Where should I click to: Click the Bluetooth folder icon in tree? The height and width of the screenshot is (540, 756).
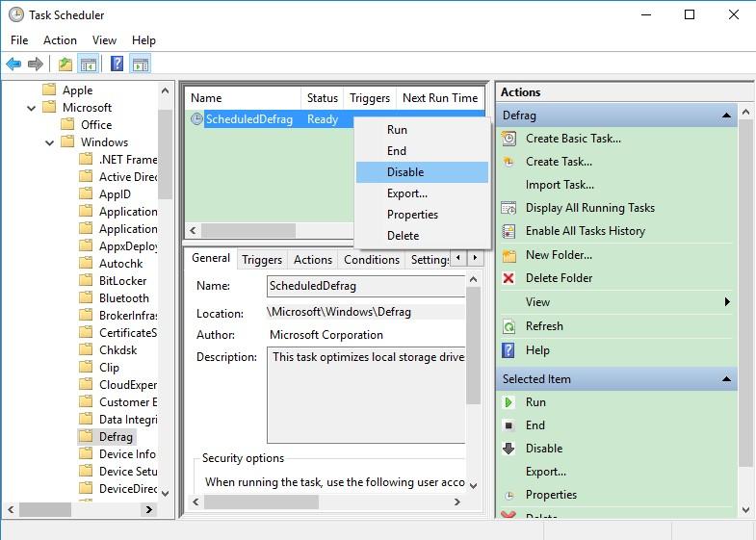86,297
